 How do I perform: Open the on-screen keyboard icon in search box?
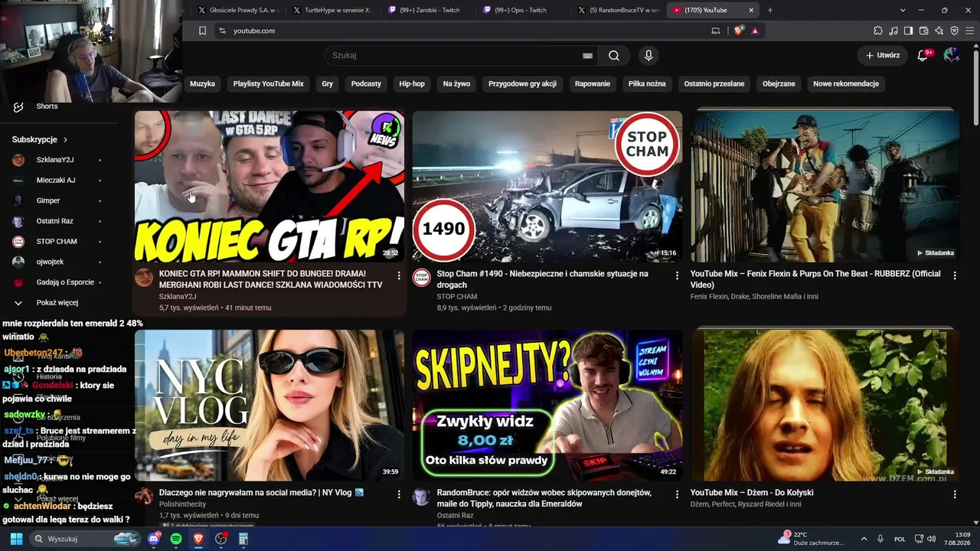tap(587, 55)
